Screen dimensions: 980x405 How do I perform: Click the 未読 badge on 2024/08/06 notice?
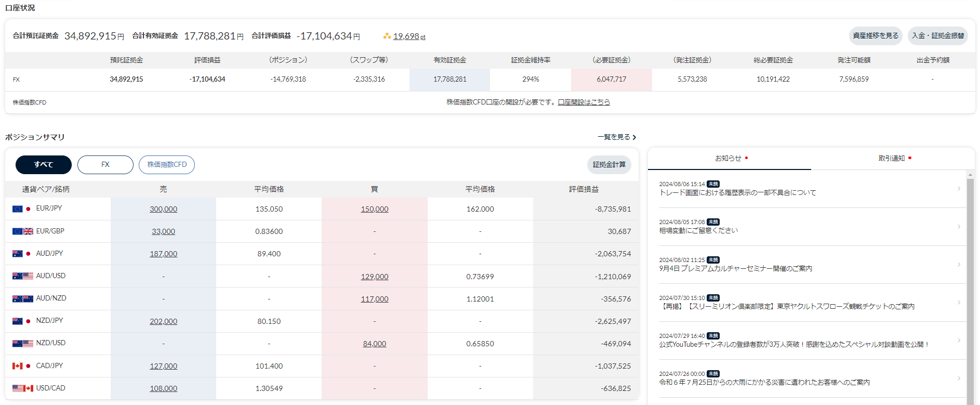(x=713, y=184)
